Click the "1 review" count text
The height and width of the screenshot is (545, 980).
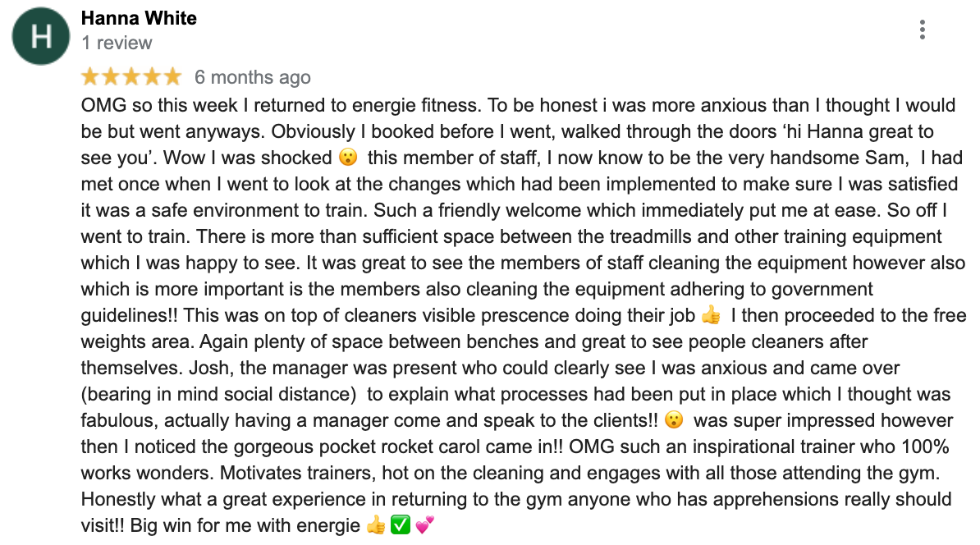pos(117,43)
